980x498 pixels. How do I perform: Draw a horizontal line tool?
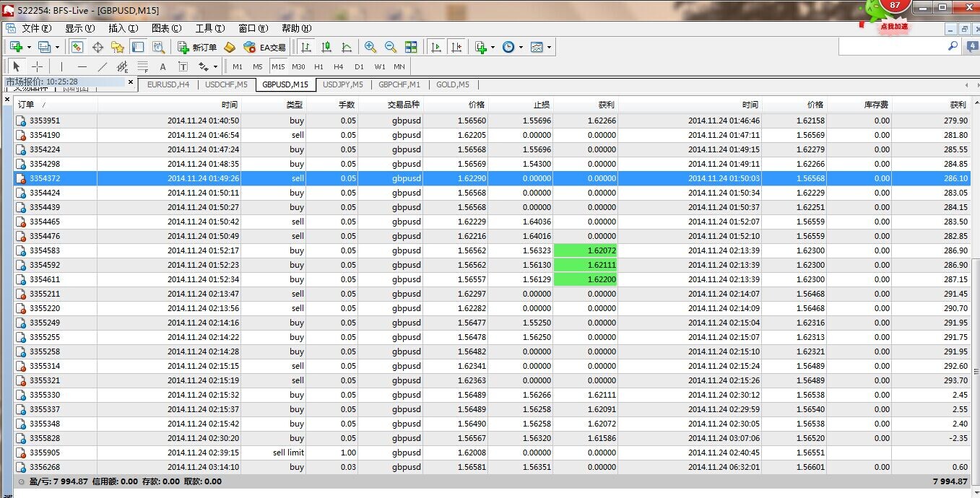(x=82, y=67)
